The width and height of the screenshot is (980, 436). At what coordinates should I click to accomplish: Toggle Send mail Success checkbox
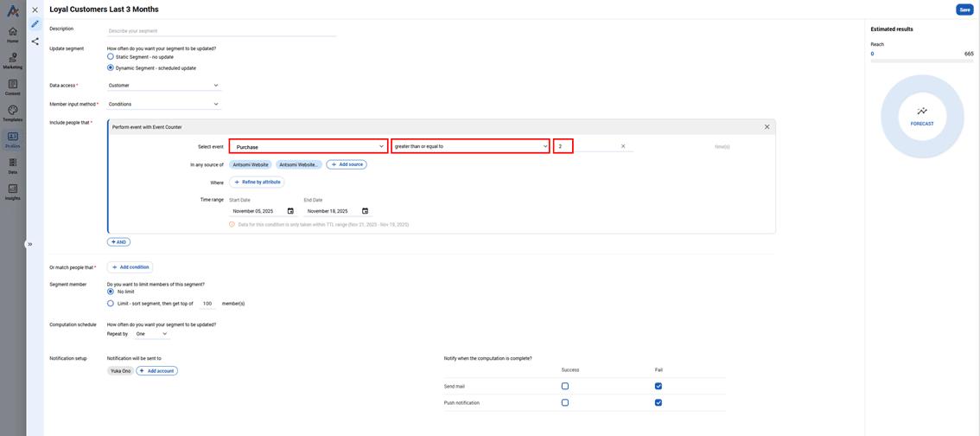click(x=565, y=386)
